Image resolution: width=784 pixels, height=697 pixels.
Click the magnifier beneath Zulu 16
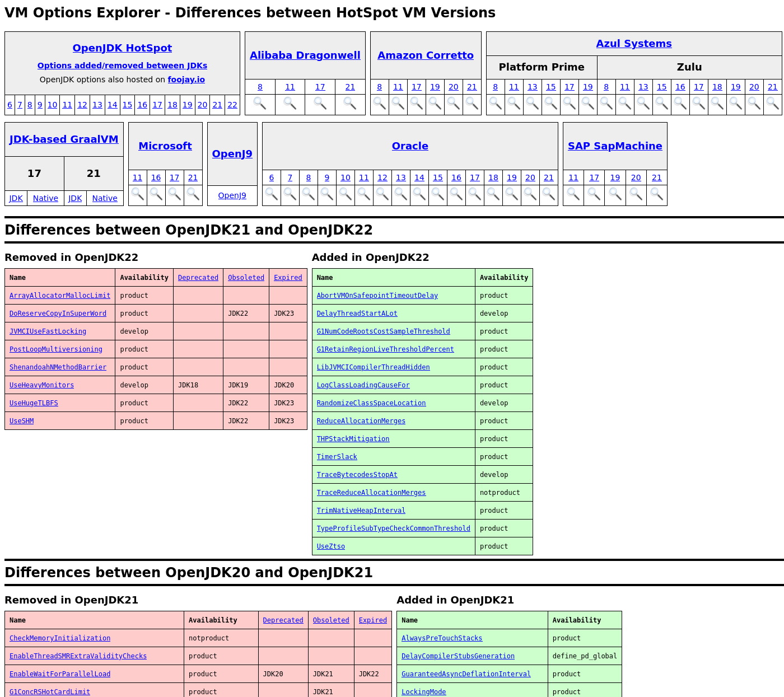coord(680,104)
